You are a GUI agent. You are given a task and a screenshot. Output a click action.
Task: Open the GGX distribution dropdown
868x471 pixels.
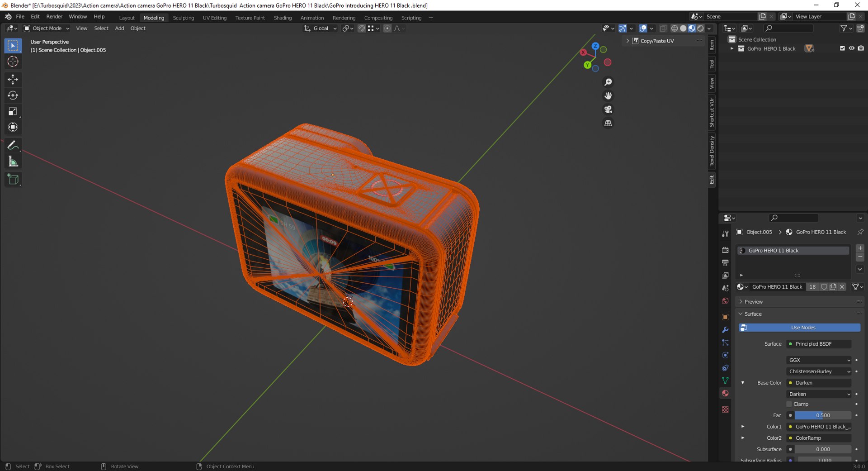coord(819,360)
